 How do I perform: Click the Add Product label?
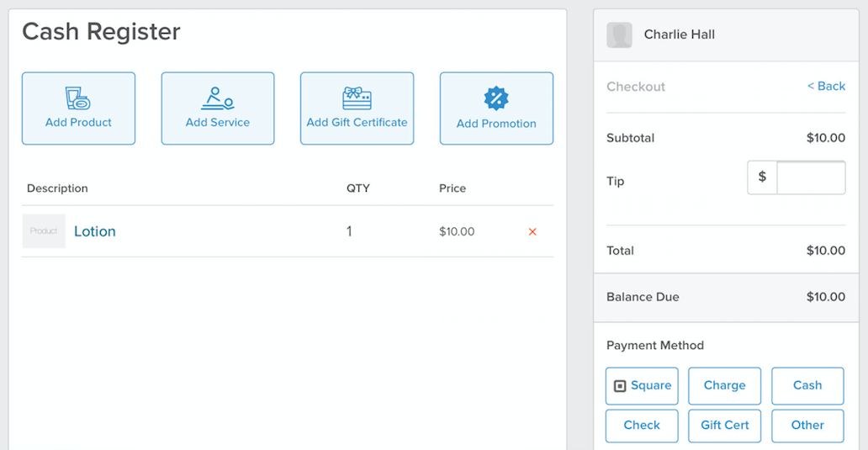point(78,122)
